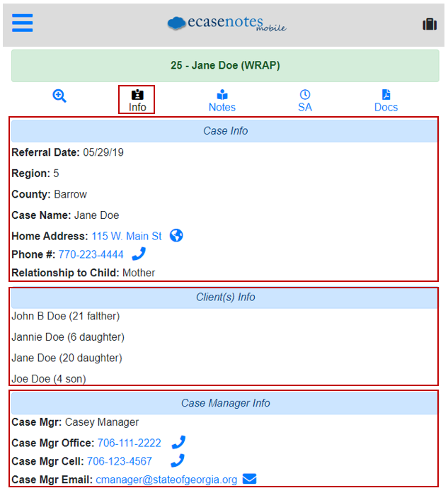The image size is (448, 493).
Task: Click the ecasenotes mobile logo
Action: click(x=226, y=23)
